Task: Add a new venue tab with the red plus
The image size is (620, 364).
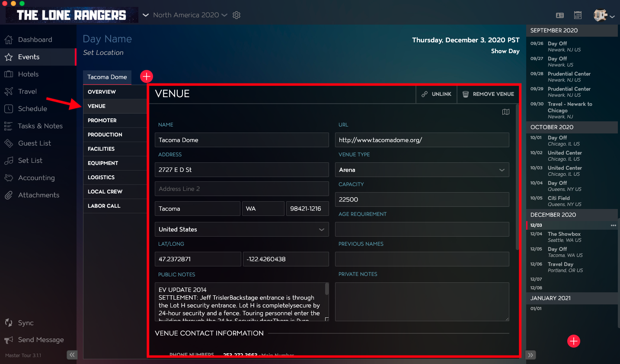Action: [147, 76]
